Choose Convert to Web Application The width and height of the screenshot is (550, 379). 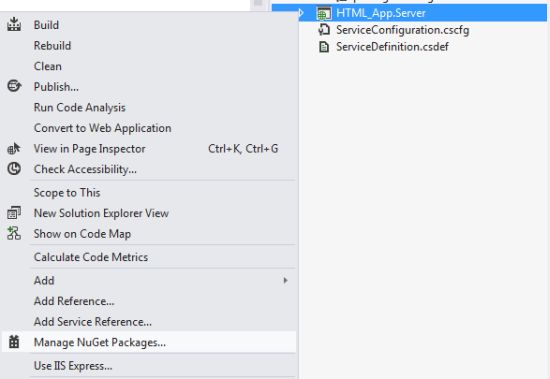(149, 128)
